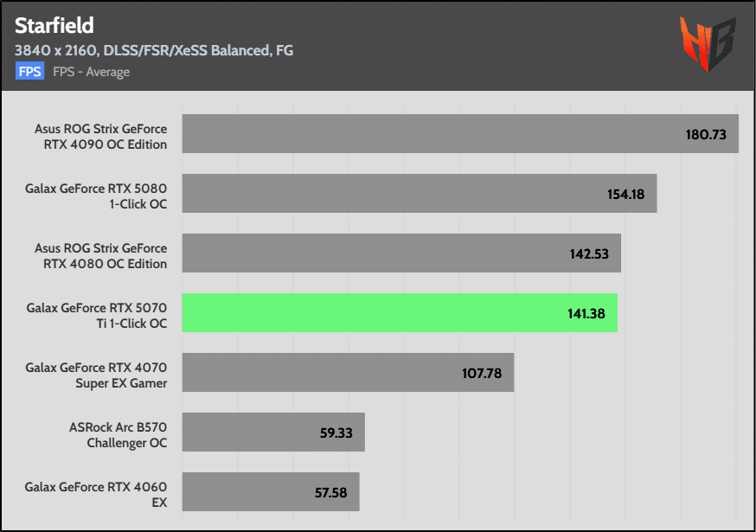The width and height of the screenshot is (756, 532).
Task: Click the value 107.78
Action: point(482,374)
